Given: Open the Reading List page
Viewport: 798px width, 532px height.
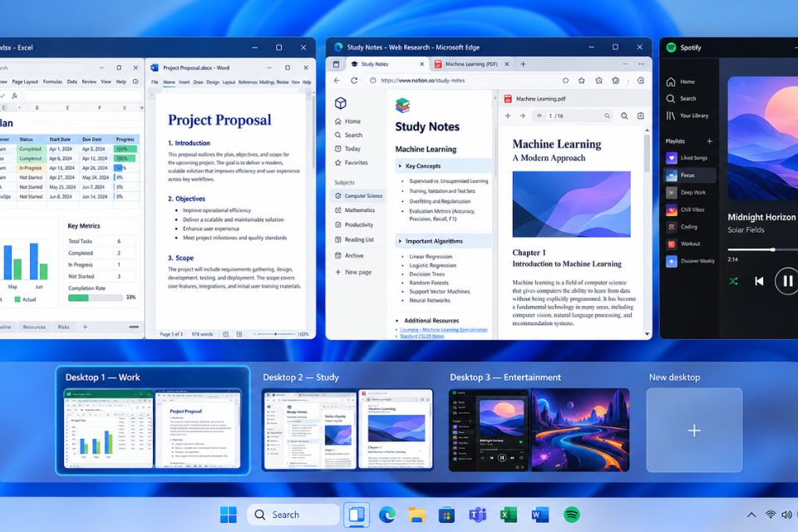Looking at the screenshot, I should click(354, 239).
